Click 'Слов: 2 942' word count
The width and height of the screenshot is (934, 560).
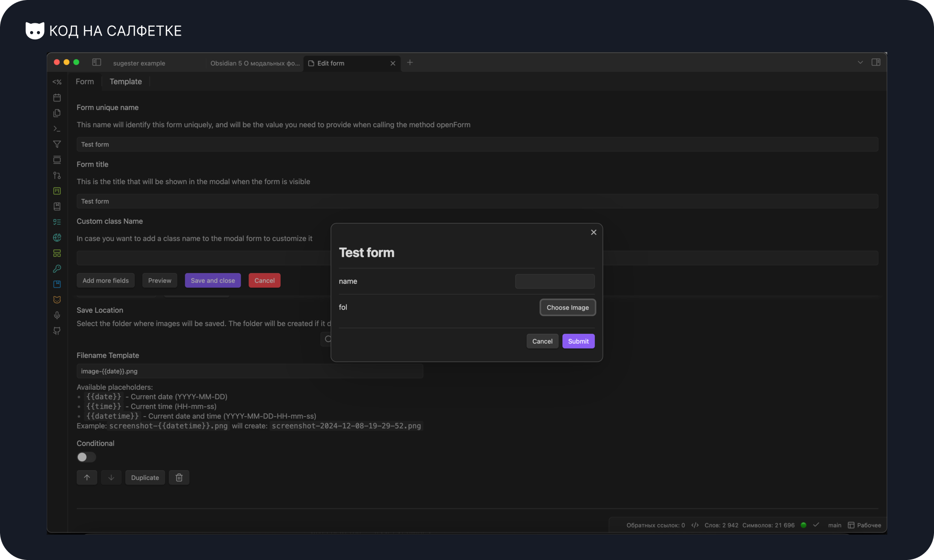[x=721, y=525]
